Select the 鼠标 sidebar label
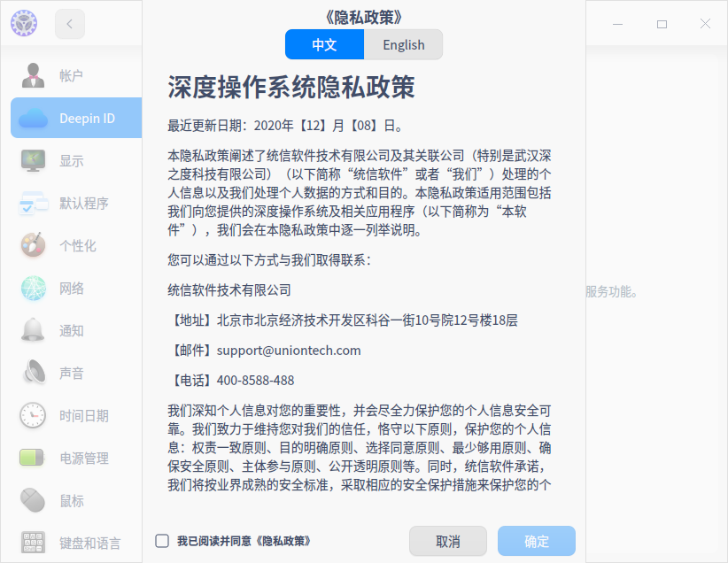 (72, 501)
